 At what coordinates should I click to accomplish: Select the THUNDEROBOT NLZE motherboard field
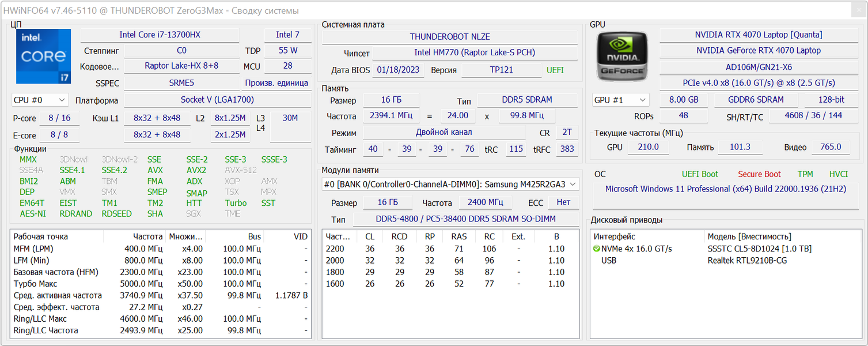[x=449, y=37]
